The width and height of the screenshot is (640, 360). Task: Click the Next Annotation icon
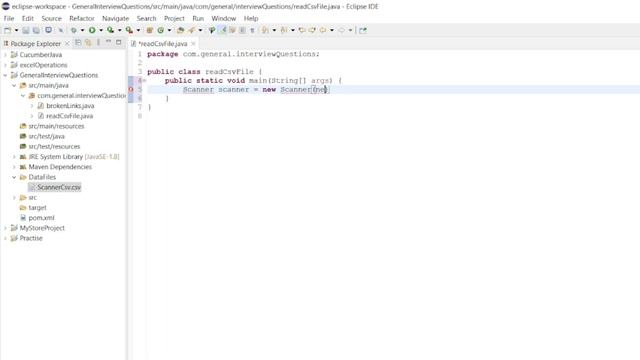pos(265,30)
